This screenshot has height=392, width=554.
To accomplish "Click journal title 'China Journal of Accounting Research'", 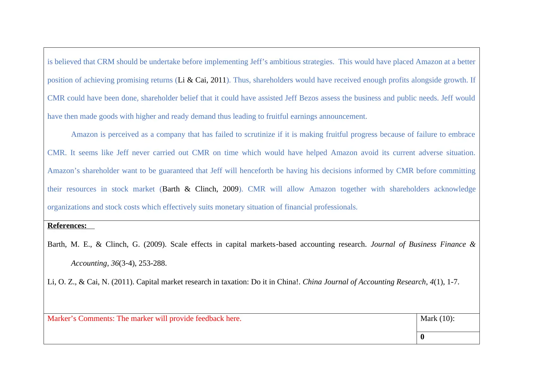I will click(x=364, y=282).
